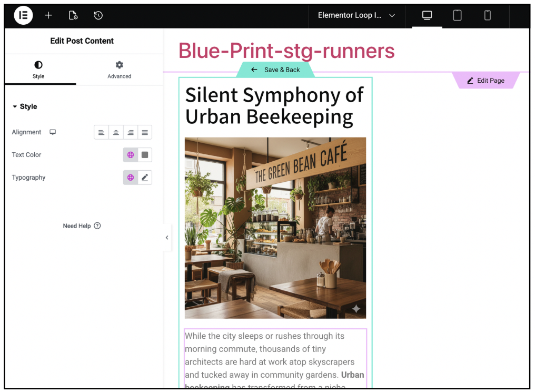Edit Typography with the pencil icon
The height and width of the screenshot is (392, 535).
pyautogui.click(x=145, y=178)
